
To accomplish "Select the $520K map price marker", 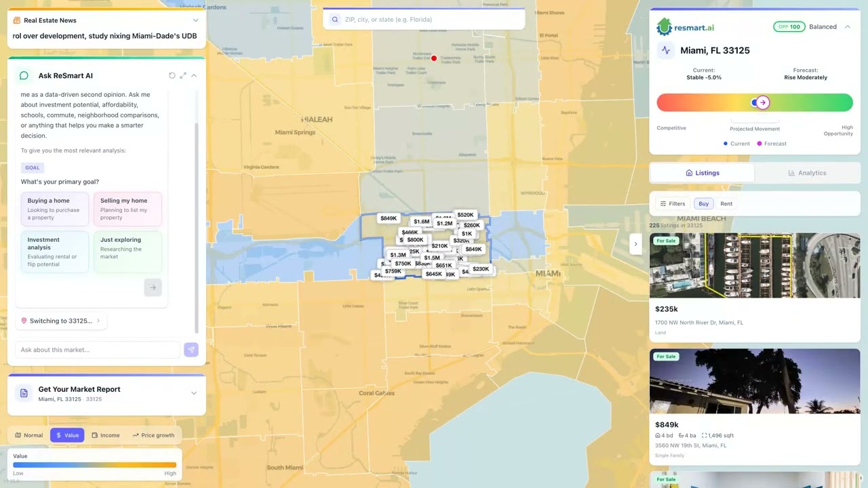I will pos(465,215).
